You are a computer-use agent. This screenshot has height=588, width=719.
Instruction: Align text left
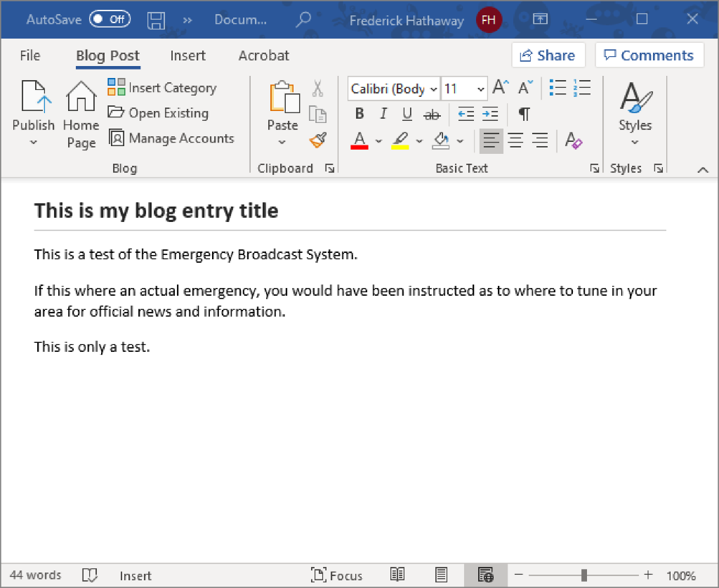tap(491, 140)
